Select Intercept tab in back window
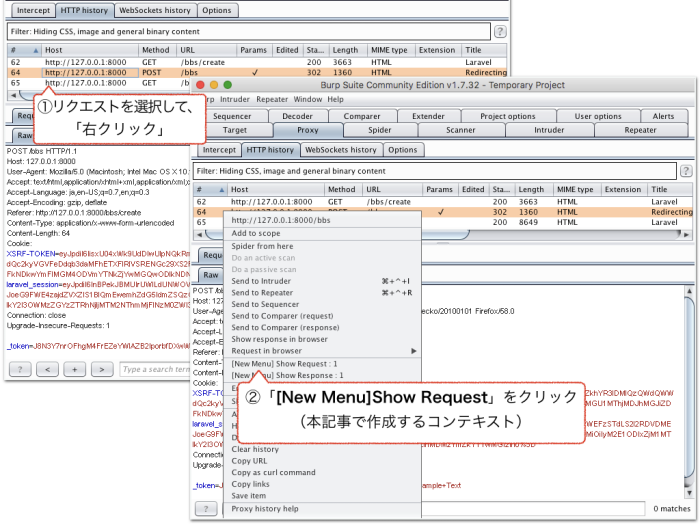This screenshot has width=700, height=525. tap(33, 10)
